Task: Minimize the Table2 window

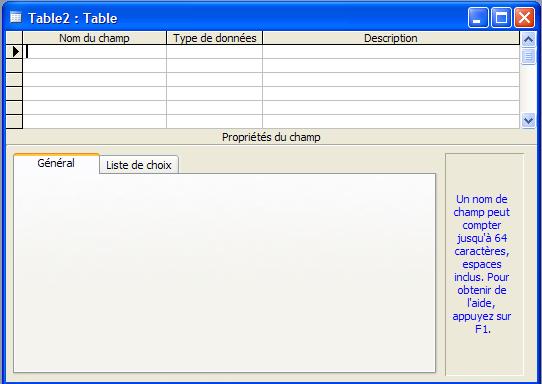Action: point(478,17)
